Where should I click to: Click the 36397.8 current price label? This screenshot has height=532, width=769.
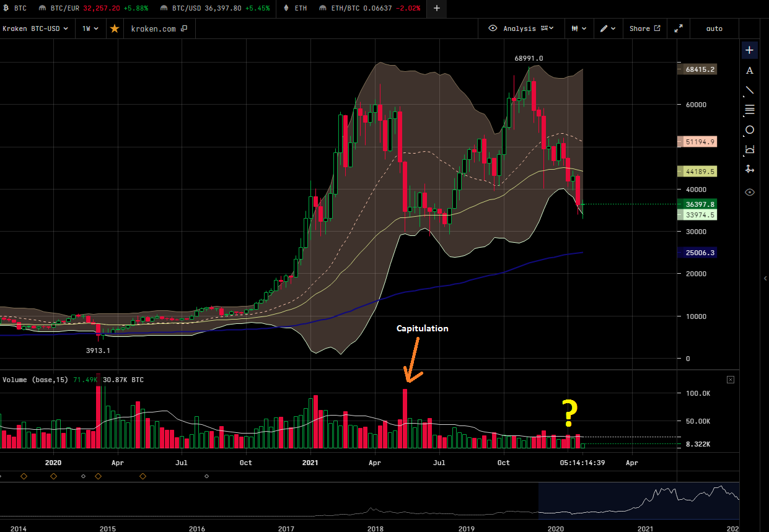[x=698, y=204]
